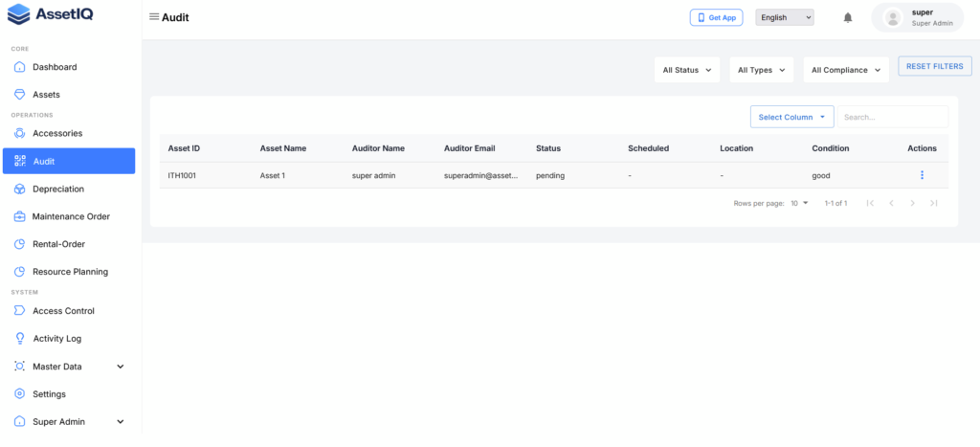
Task: Open the All Types filter
Action: tap(761, 70)
